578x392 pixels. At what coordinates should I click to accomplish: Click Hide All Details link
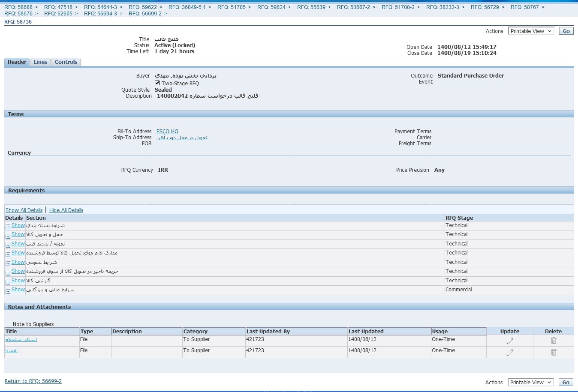pyautogui.click(x=66, y=210)
